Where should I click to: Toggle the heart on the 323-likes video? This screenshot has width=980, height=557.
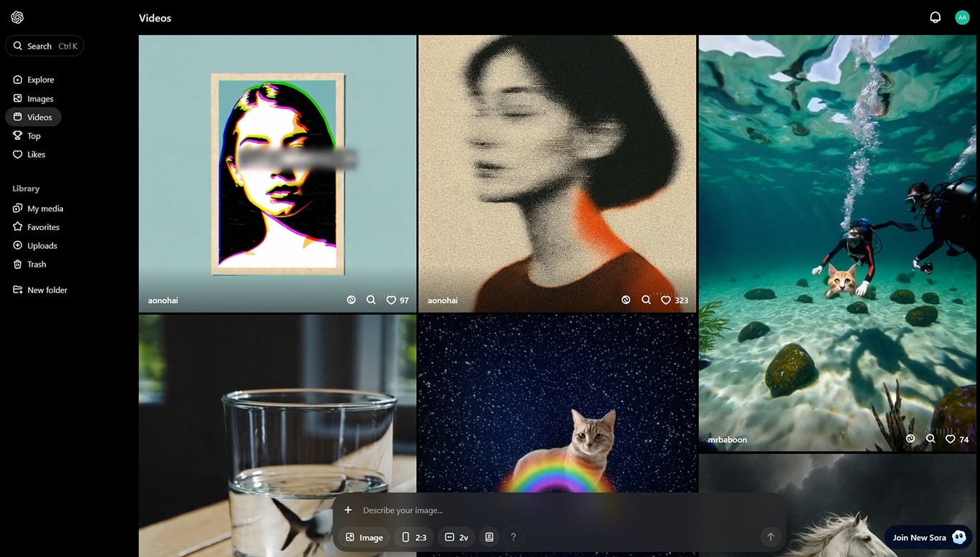click(666, 300)
